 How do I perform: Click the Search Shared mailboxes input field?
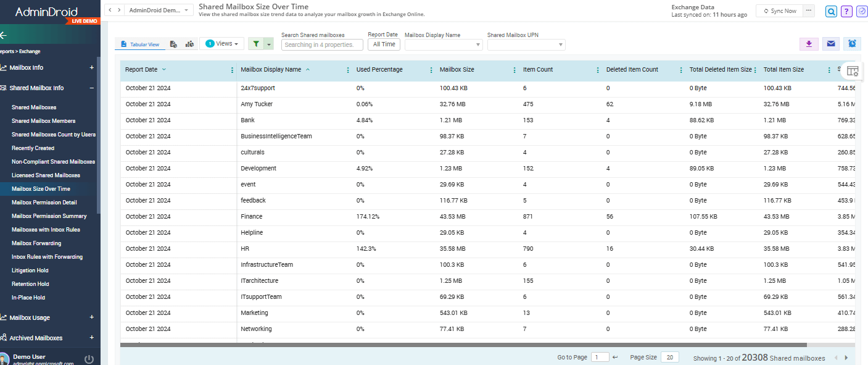coord(320,44)
